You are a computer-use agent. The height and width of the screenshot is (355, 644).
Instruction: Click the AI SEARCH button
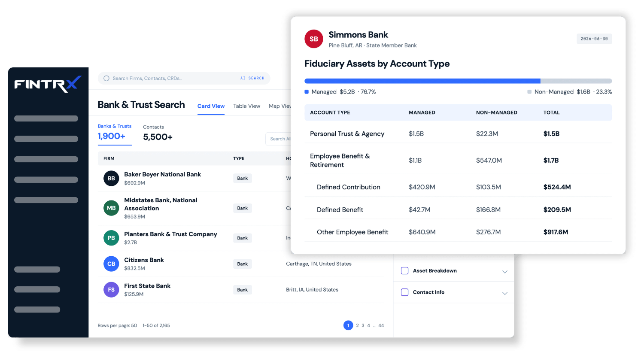pyautogui.click(x=252, y=79)
